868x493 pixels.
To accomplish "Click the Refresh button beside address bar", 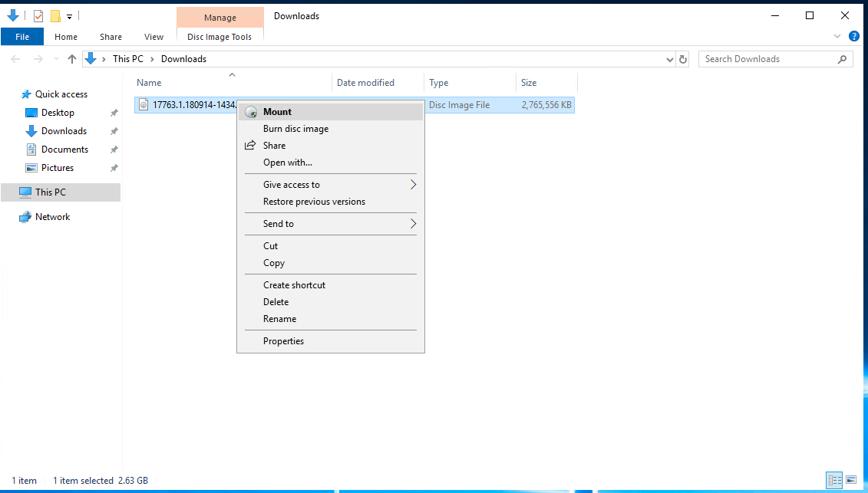I will (x=685, y=59).
